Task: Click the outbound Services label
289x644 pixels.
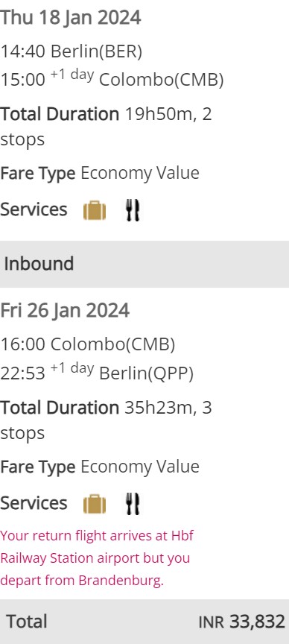Action: 34,209
